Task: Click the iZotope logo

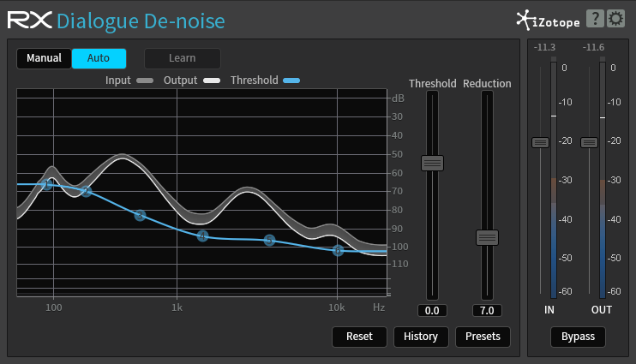Action: (548, 20)
